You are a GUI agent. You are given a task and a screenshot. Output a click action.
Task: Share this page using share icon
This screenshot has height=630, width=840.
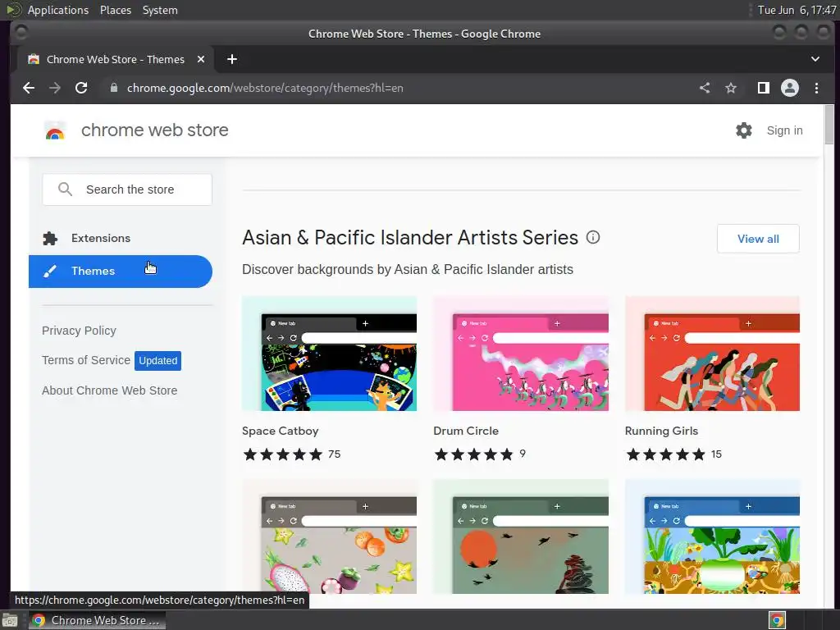tap(705, 88)
